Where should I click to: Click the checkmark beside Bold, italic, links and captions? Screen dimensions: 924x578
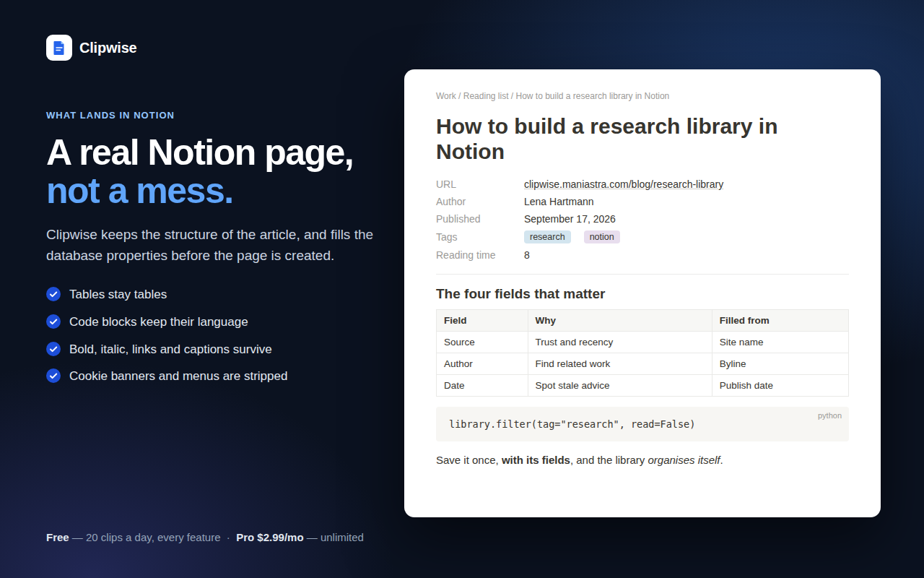click(x=53, y=349)
